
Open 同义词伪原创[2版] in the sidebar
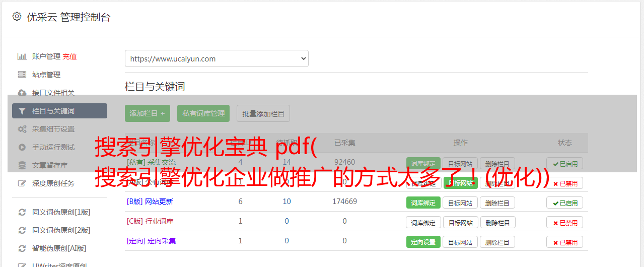61,230
